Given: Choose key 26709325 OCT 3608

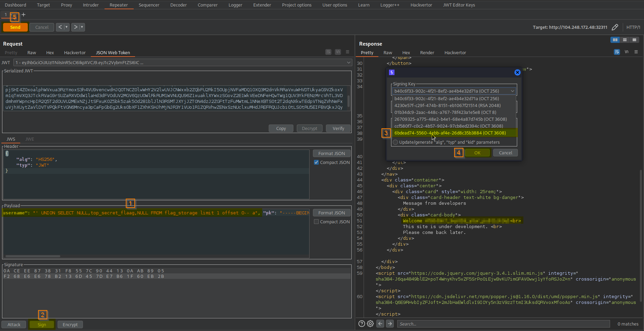Looking at the screenshot, I should click(454, 119).
